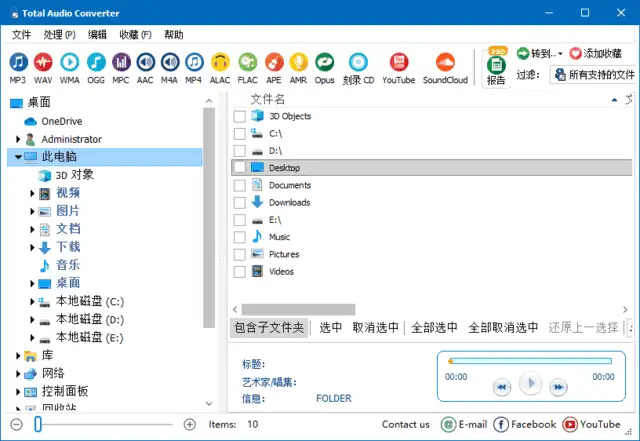Open the file filter dropdown
640x441 pixels.
click(x=593, y=75)
